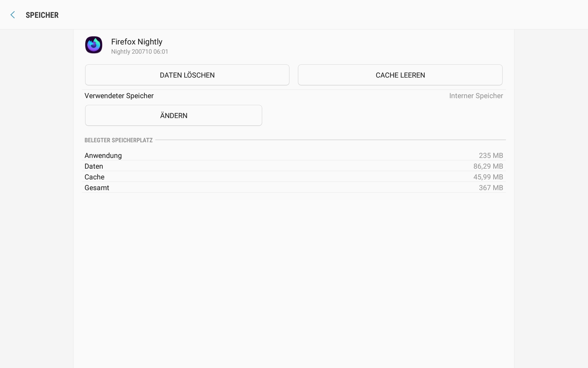This screenshot has width=588, height=368.
Task: Tap the Verwendeter Speicher label
Action: click(119, 96)
